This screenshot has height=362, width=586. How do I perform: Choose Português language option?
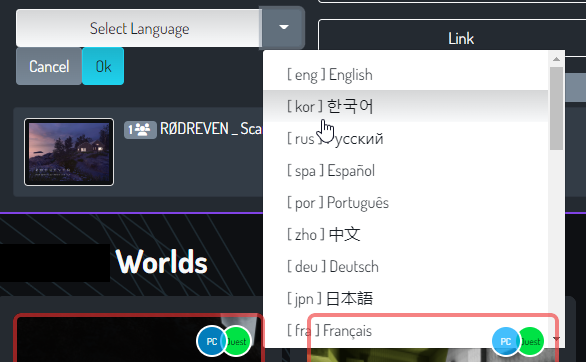point(405,202)
